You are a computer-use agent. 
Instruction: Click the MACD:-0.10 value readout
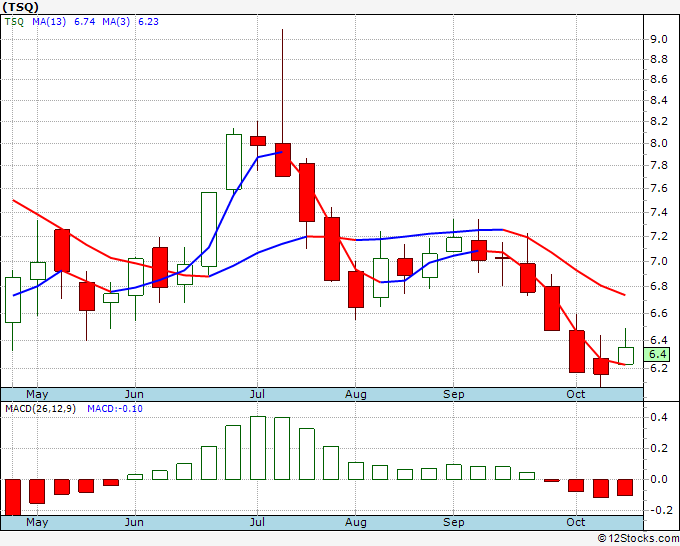[115, 409]
